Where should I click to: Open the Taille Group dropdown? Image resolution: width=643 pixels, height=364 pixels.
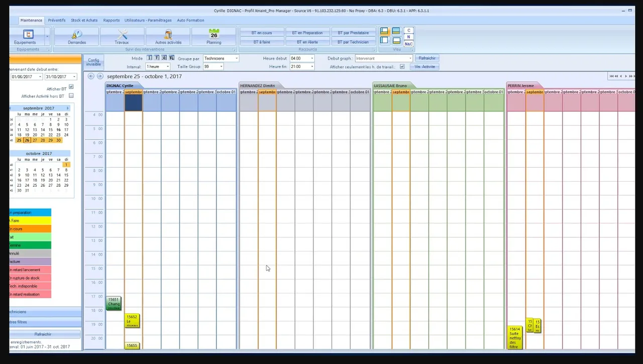point(221,66)
